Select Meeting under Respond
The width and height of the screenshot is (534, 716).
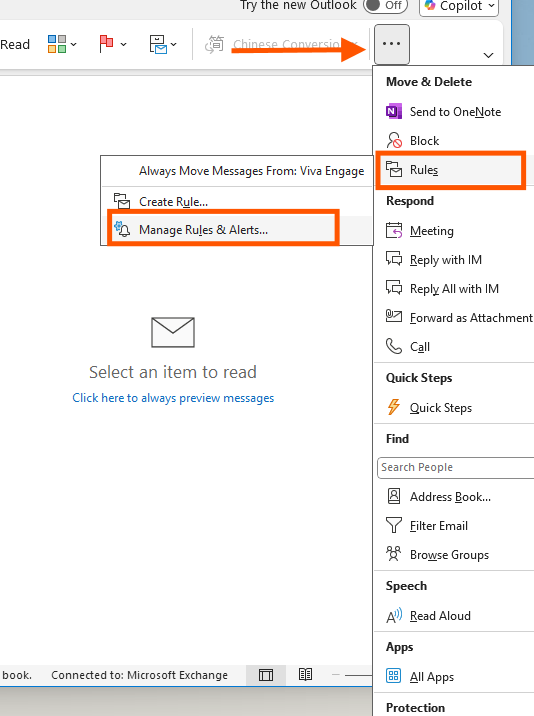click(x=454, y=231)
